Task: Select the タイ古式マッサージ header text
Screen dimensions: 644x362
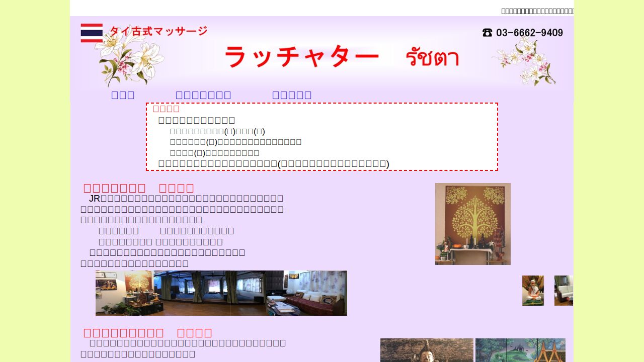Action: pyautogui.click(x=158, y=31)
